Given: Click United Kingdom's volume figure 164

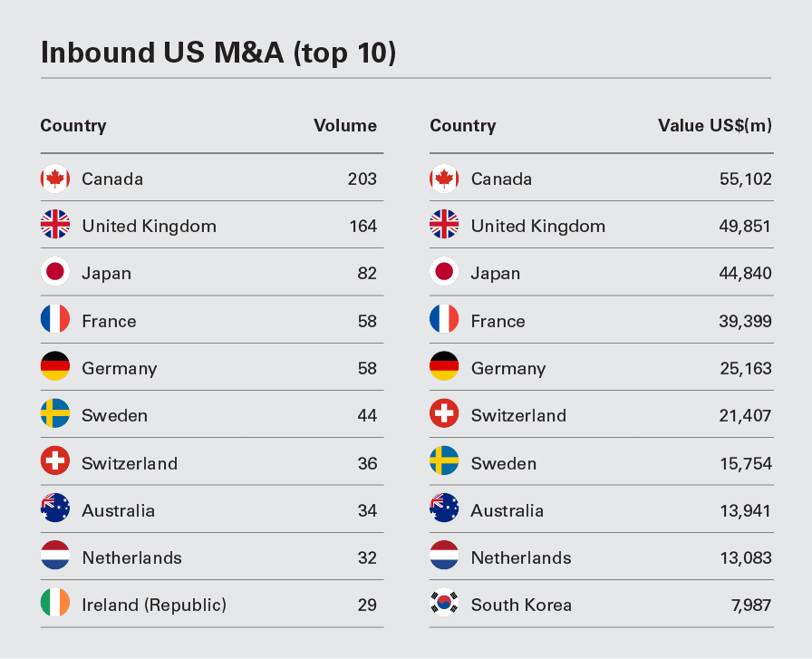Looking at the screenshot, I should tap(362, 226).
